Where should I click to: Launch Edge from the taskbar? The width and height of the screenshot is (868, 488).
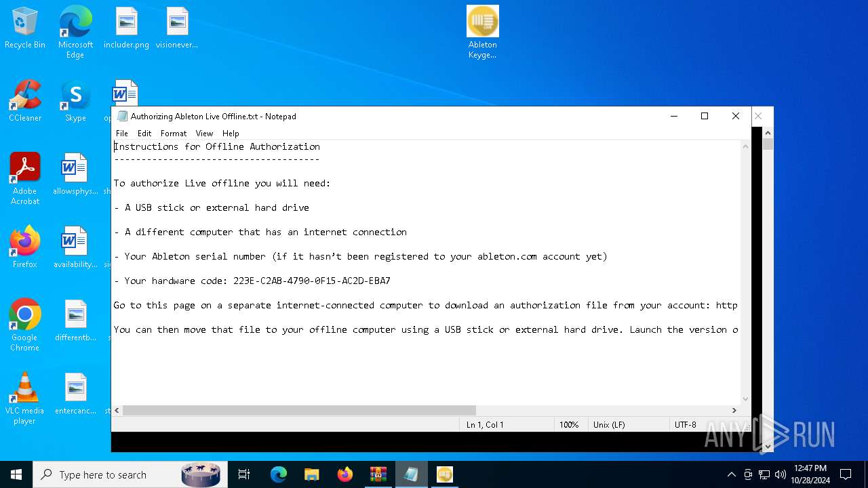[x=279, y=474]
